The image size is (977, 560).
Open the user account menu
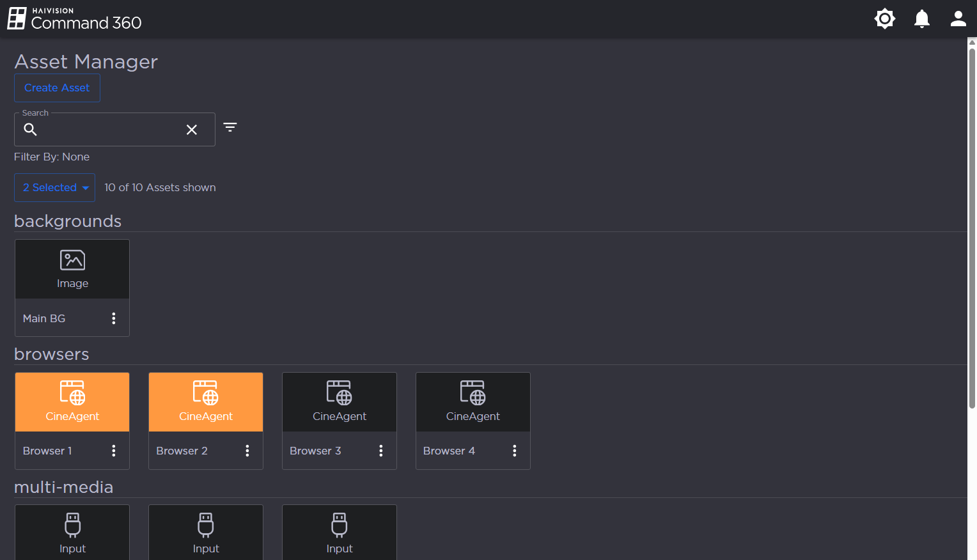(x=958, y=19)
